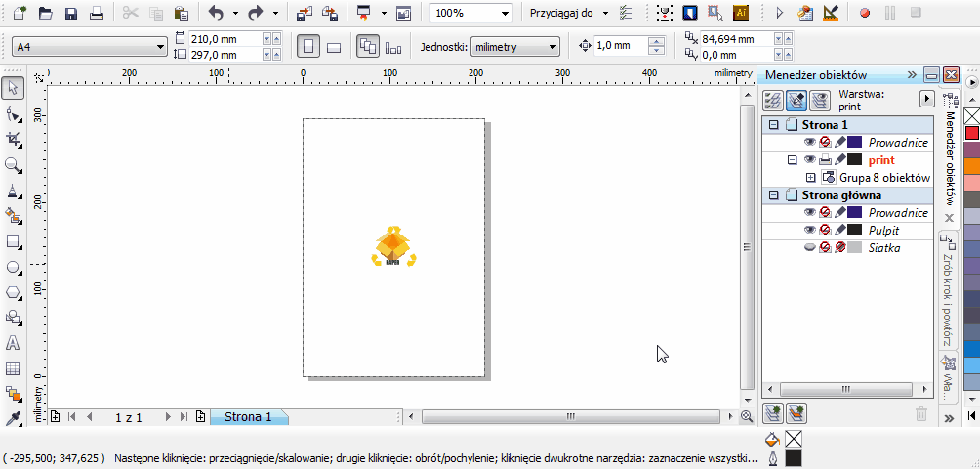Viewport: 980px width, 469px height.
Task: Toggle visibility of Strona 1 Prowadnice layer
Action: 810,143
